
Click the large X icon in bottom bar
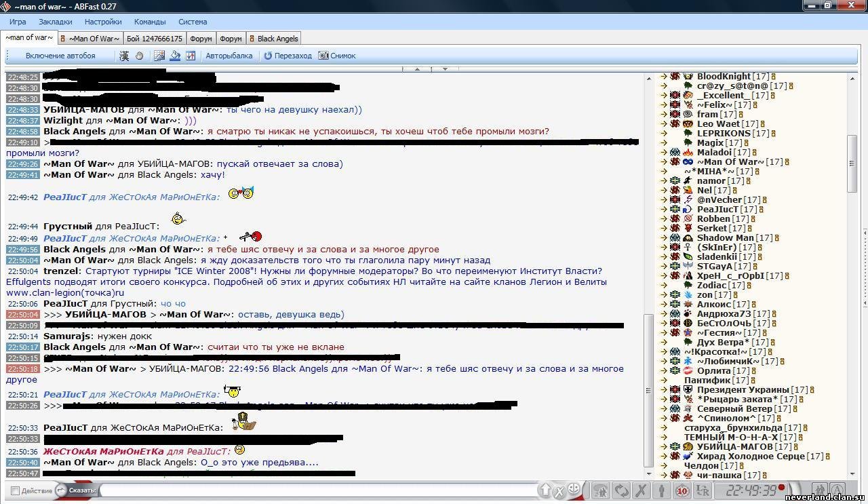(x=642, y=490)
